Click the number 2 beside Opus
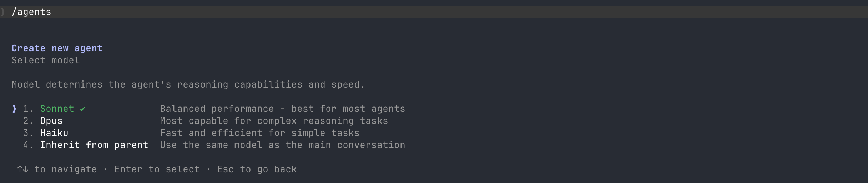868x183 pixels. pos(28,121)
